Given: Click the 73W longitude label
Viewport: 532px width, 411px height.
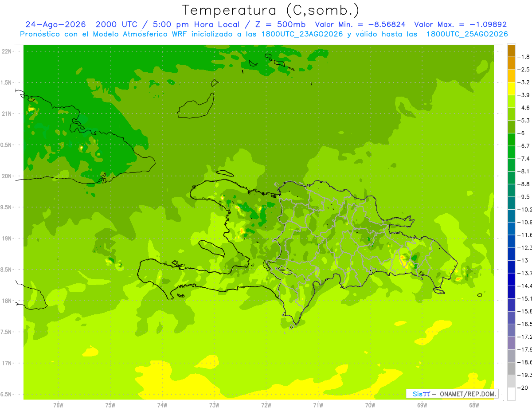Looking at the screenshot, I should 214,405.
